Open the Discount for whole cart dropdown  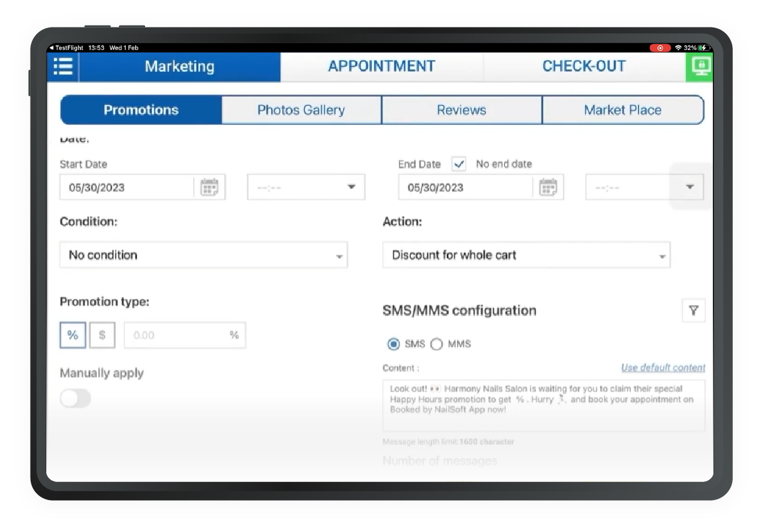526,254
